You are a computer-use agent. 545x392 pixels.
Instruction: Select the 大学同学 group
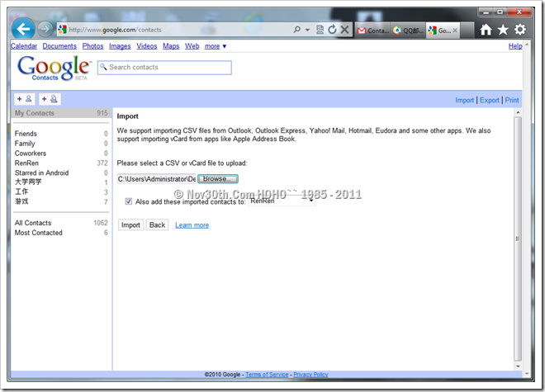pyautogui.click(x=61, y=182)
